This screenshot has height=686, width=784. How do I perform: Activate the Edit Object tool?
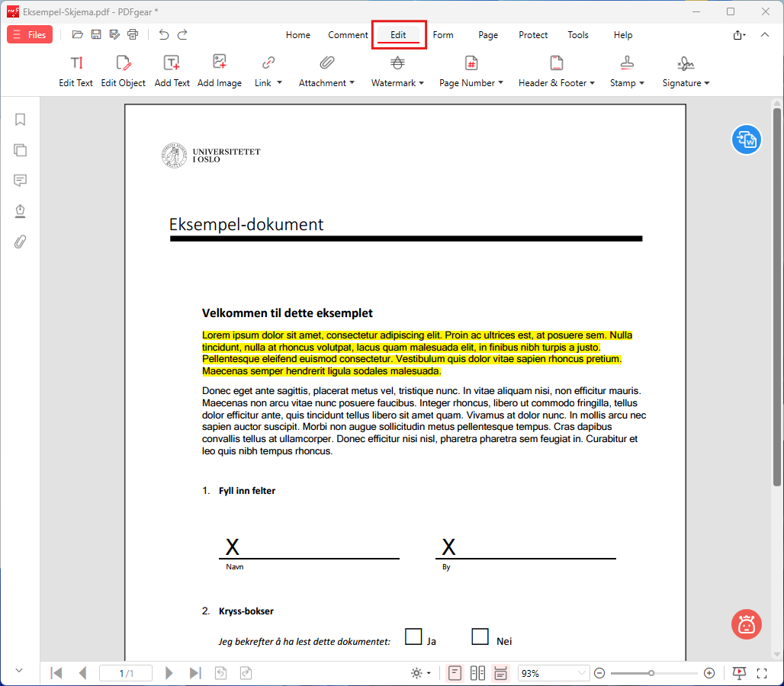point(123,72)
